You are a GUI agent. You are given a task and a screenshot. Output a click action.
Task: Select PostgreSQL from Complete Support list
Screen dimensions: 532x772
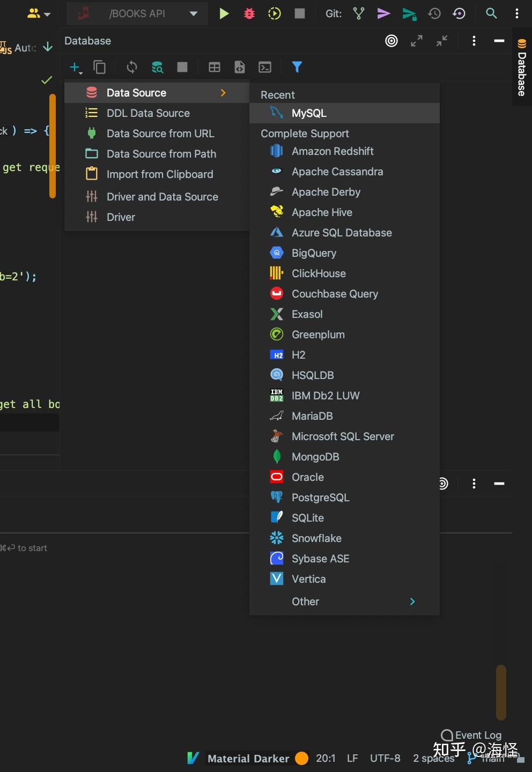[320, 498]
